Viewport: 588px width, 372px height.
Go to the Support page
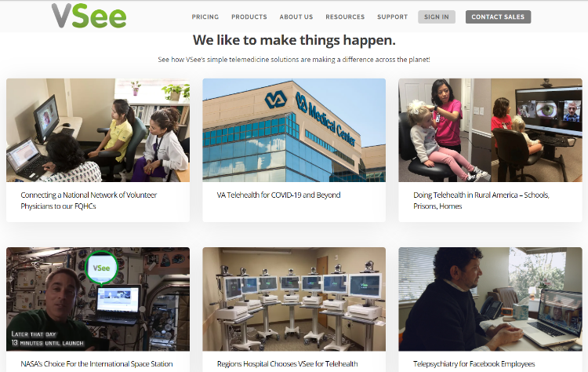[x=392, y=17]
